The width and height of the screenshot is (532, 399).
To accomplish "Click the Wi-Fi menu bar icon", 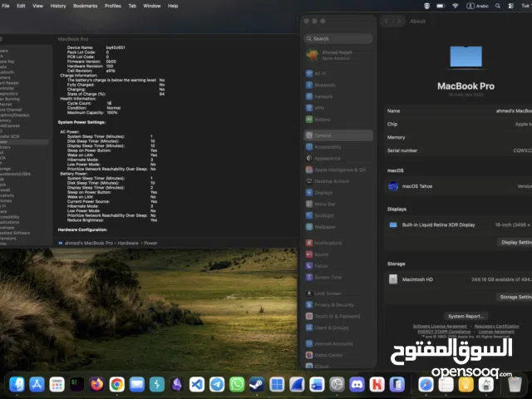I will coord(456,6).
